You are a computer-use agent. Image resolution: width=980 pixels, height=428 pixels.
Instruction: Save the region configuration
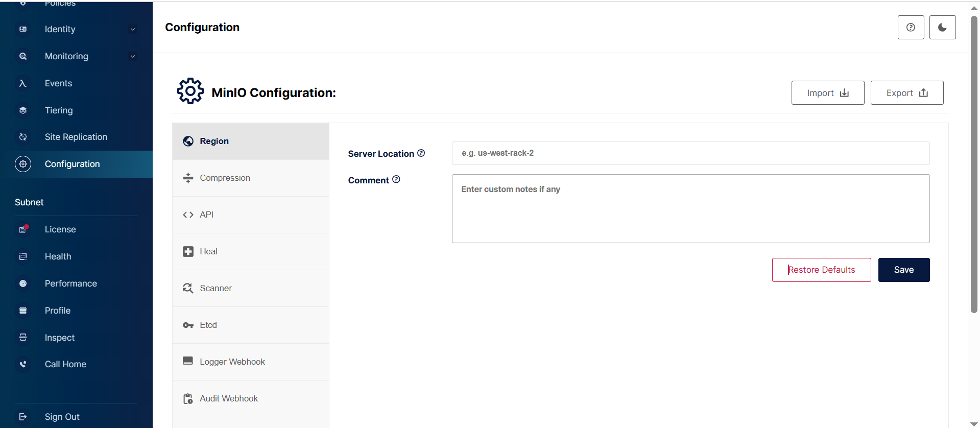click(x=904, y=270)
